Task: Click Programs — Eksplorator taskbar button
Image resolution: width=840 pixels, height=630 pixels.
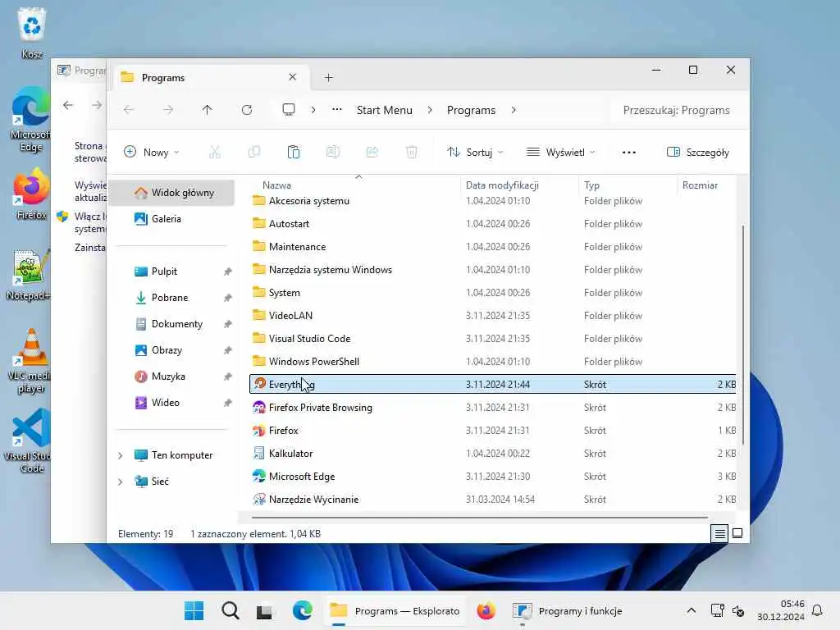Action: [x=395, y=610]
